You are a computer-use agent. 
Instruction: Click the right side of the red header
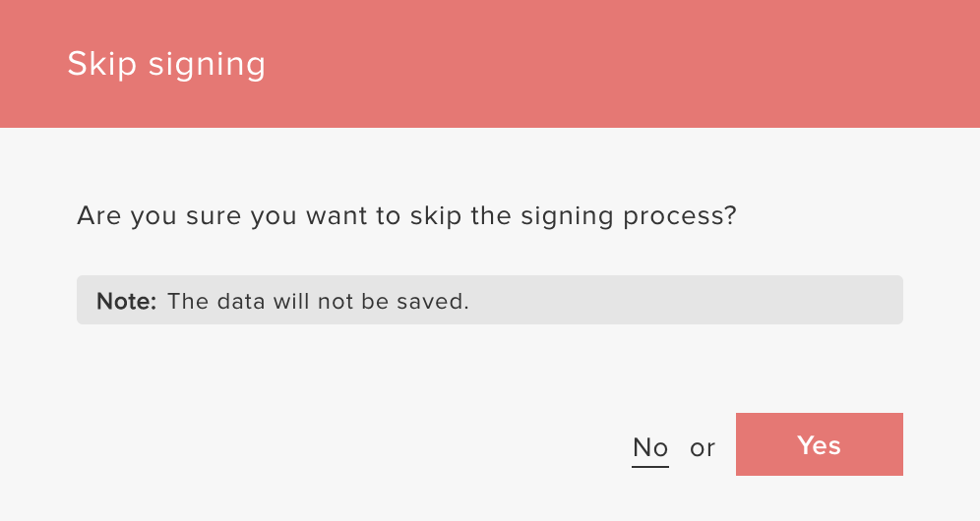pos(866,64)
